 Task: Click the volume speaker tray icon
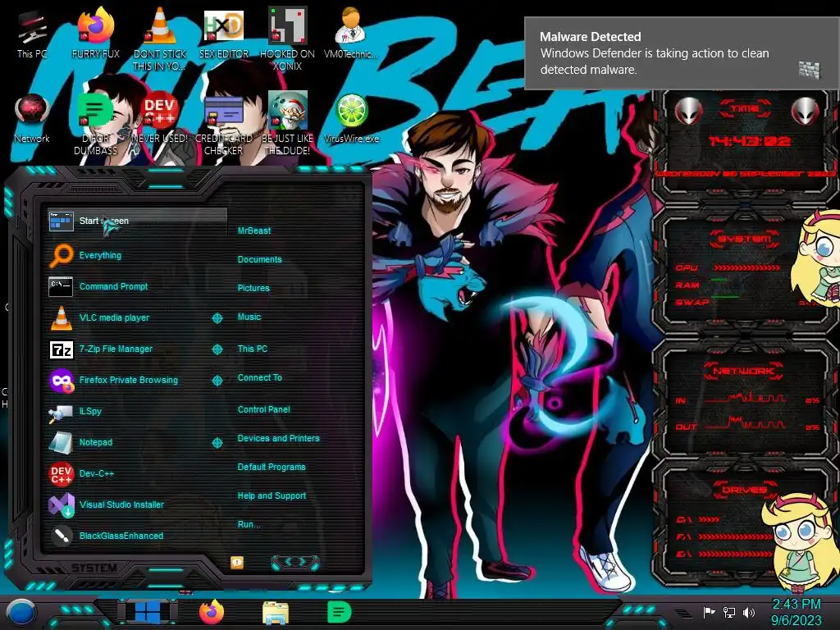point(749,612)
